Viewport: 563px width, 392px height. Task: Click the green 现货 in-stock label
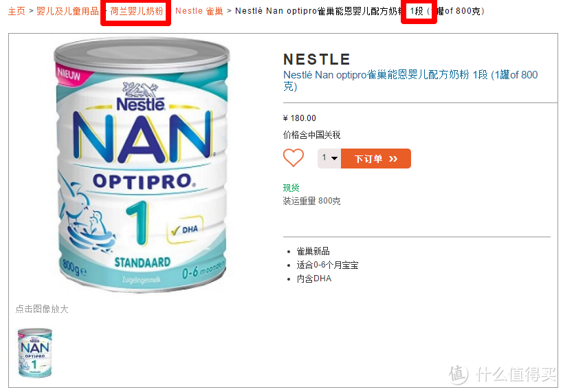291,188
